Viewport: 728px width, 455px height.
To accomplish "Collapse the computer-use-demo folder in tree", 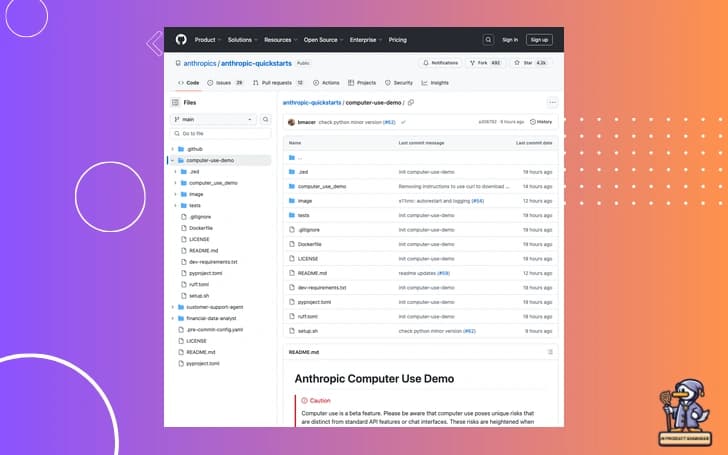I will click(174, 160).
